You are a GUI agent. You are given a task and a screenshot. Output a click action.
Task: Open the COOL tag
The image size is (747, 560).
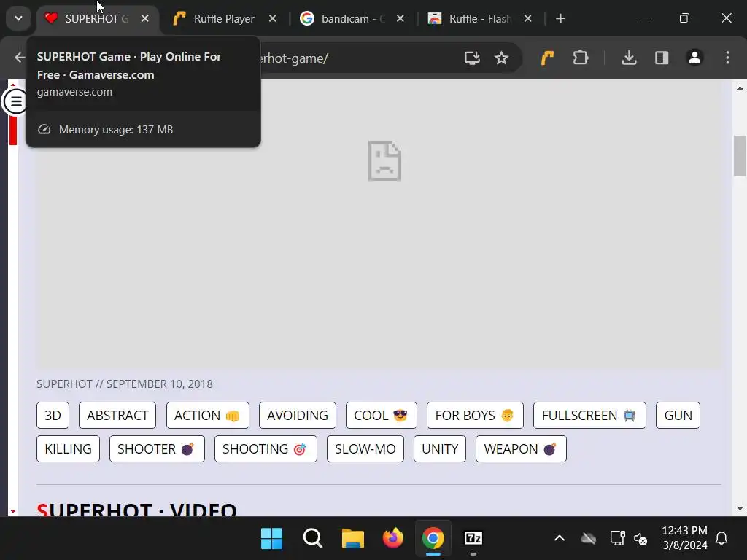click(x=381, y=415)
